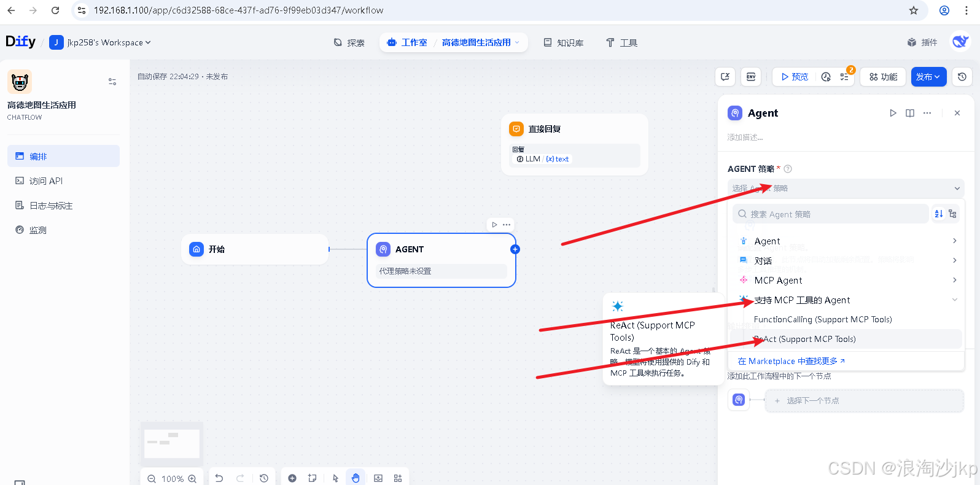Open the jkp258's Workspace dropdown
This screenshot has width=980, height=485.
point(100,42)
